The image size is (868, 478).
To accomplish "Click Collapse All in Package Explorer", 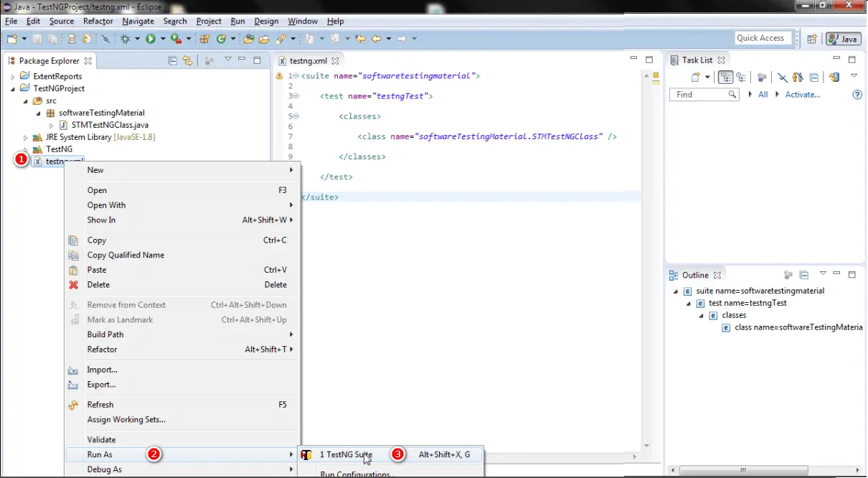I will pos(172,60).
